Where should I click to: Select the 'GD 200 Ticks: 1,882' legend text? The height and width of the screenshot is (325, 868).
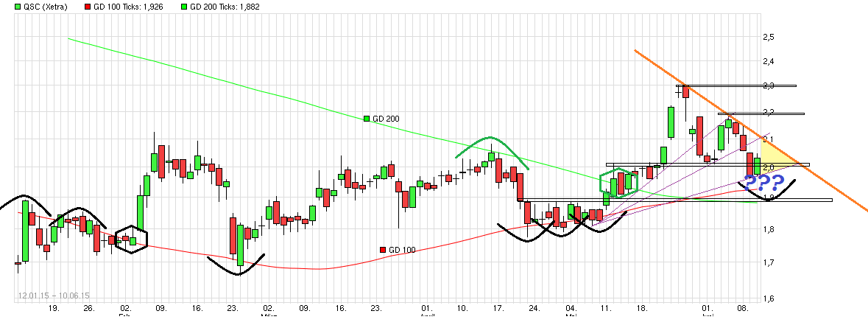click(225, 7)
